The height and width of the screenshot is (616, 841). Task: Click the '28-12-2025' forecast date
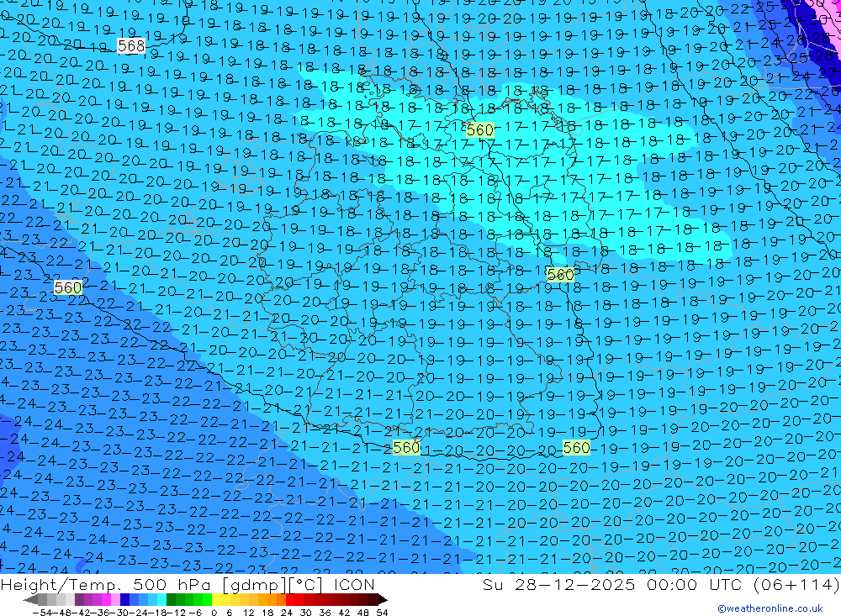tap(575, 584)
